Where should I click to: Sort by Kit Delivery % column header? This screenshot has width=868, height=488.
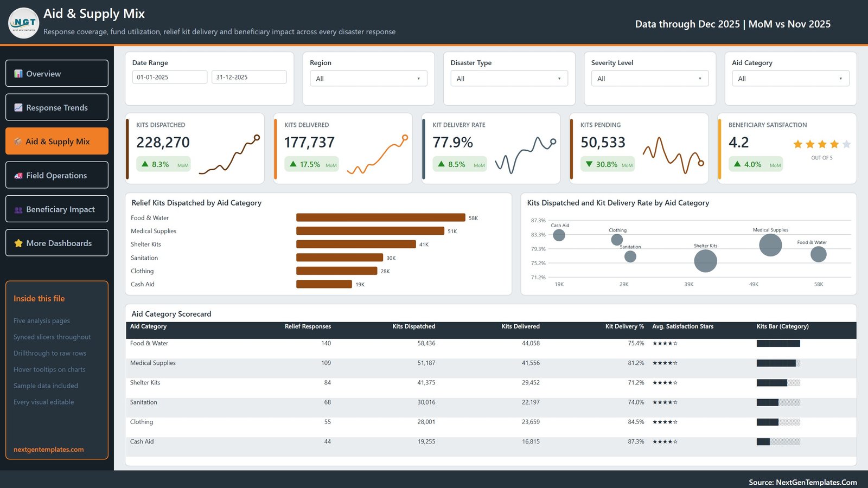pyautogui.click(x=624, y=326)
